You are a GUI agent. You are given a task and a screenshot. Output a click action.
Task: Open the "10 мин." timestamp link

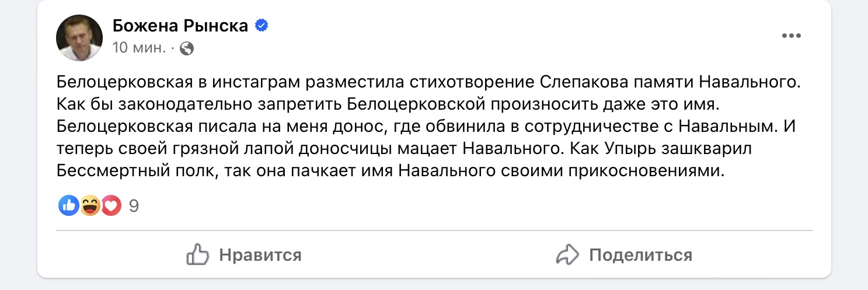click(138, 48)
